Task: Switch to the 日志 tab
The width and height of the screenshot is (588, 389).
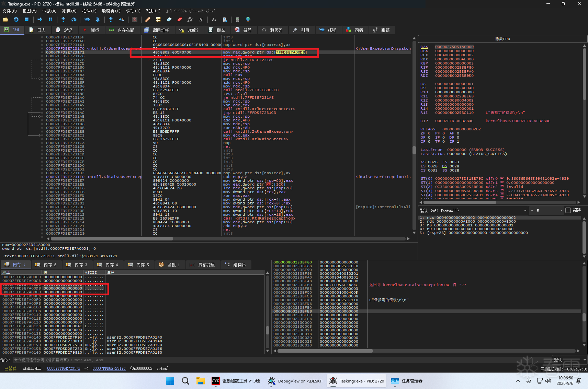Action: click(x=38, y=30)
